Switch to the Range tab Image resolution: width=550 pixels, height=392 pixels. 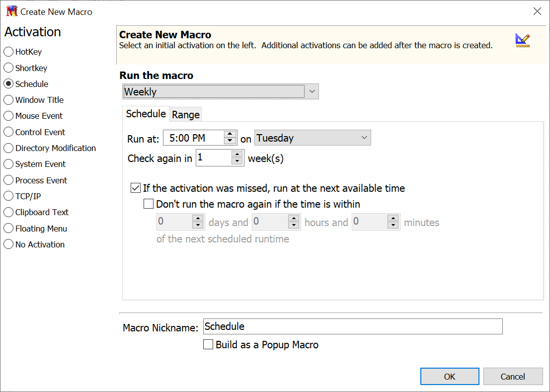click(x=186, y=115)
